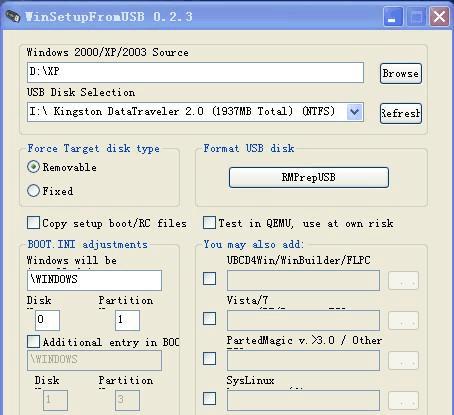Tick the SysLinux checkbox
454x415 pixels.
pyautogui.click(x=209, y=399)
